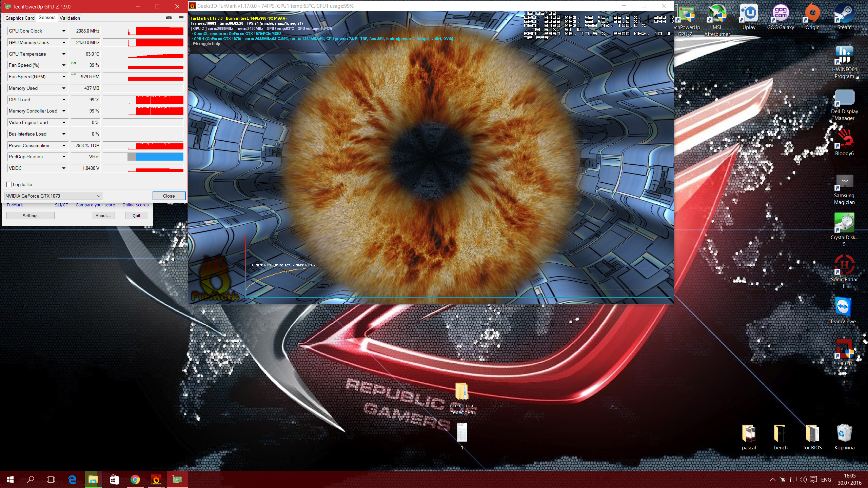Viewport: 868px width, 488px height.
Task: Switch to the Graphics Card tab
Action: tap(20, 18)
